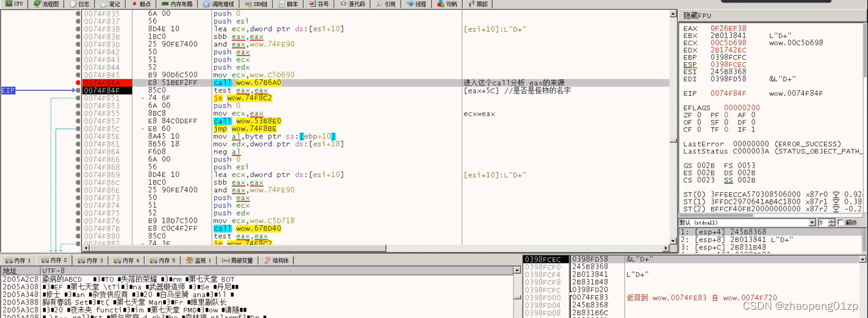The width and height of the screenshot is (868, 318).
Task: Open the 笔记 notes tab
Action: tap(109, 4)
